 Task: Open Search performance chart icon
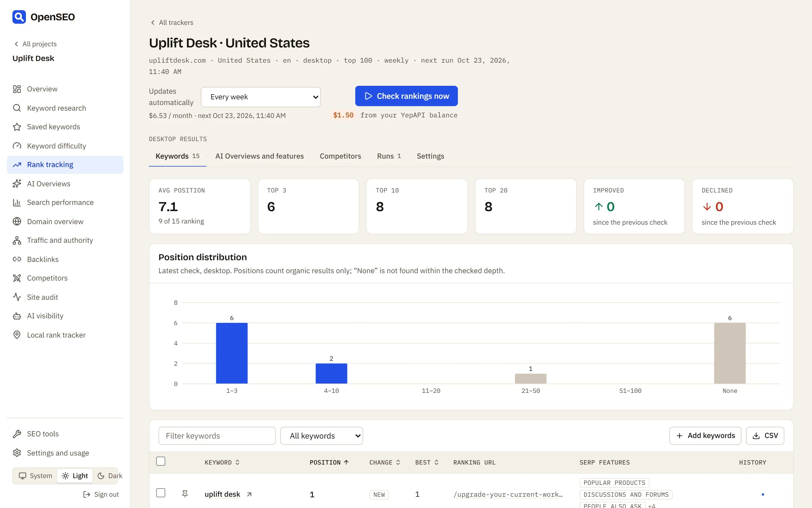point(17,202)
